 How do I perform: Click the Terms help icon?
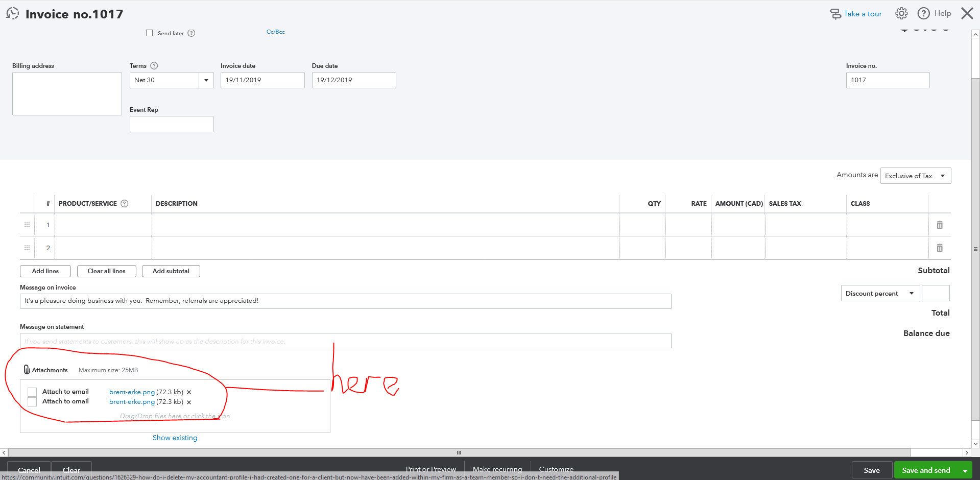(154, 65)
